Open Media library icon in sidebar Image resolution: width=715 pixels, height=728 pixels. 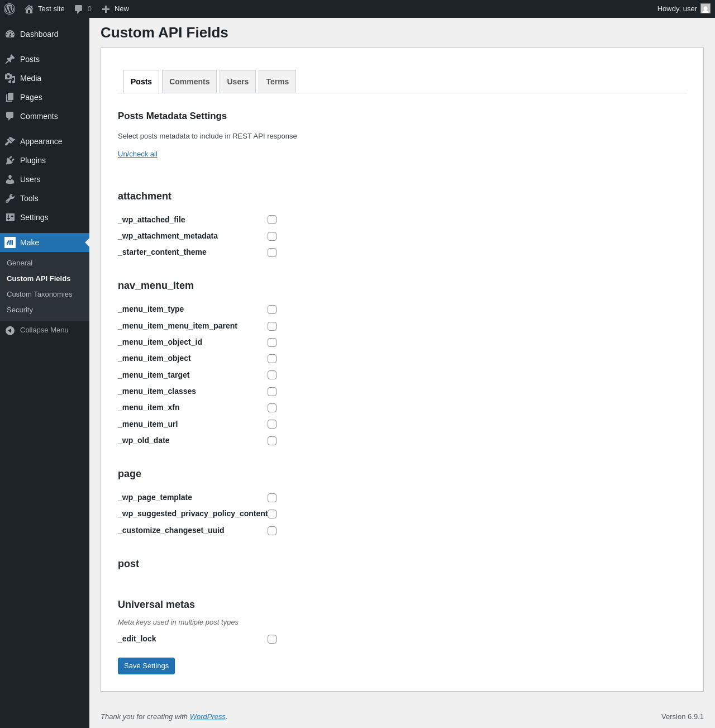coord(10,78)
